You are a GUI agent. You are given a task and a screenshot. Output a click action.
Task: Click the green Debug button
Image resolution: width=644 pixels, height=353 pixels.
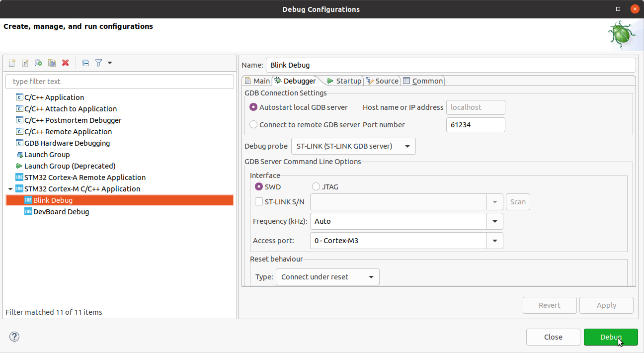pyautogui.click(x=611, y=337)
